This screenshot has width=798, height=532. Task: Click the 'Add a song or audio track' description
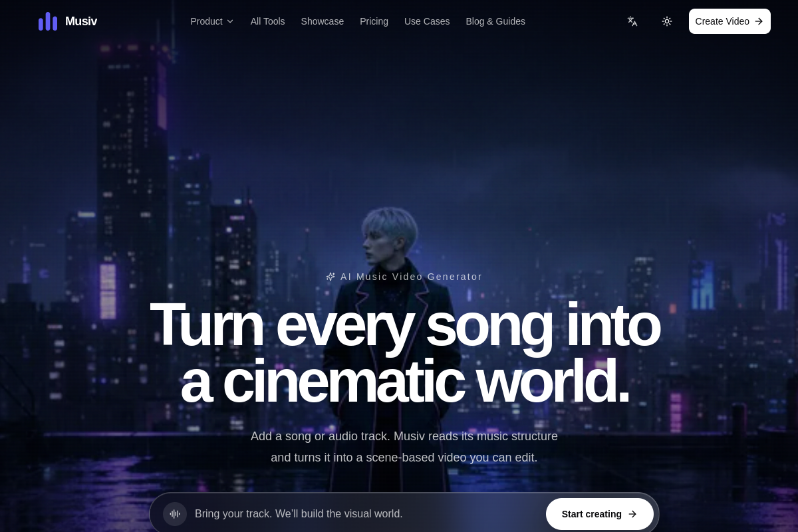click(x=404, y=447)
